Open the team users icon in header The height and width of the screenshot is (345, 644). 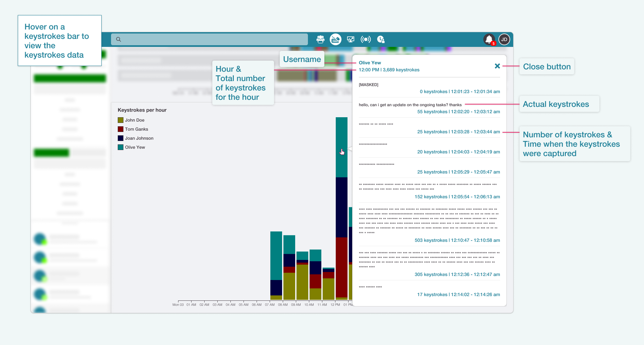pos(320,40)
